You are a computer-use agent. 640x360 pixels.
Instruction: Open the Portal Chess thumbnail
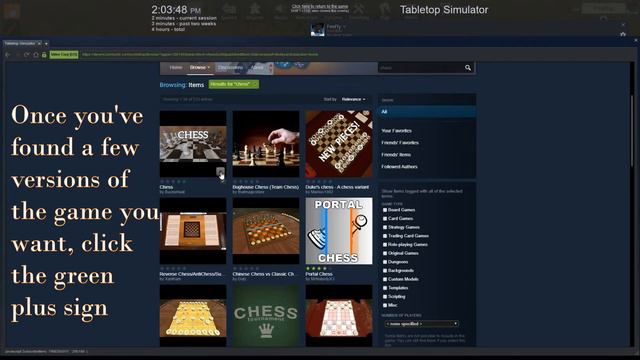(339, 231)
